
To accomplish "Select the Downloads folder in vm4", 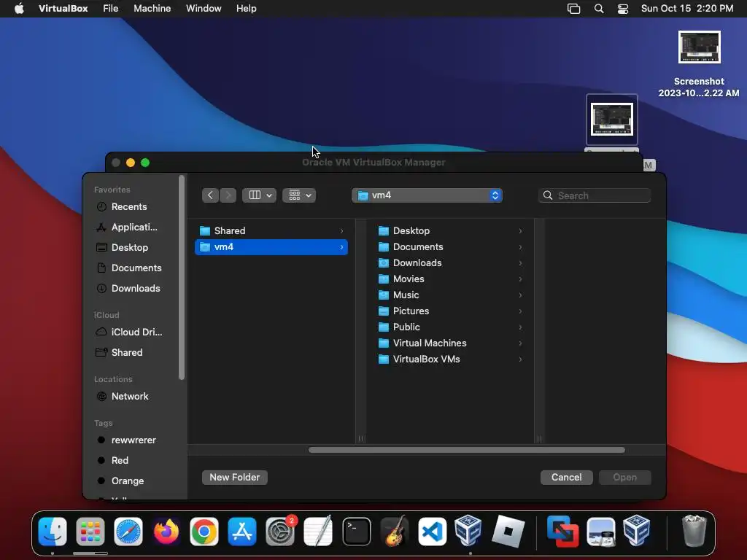I will pos(450,262).
